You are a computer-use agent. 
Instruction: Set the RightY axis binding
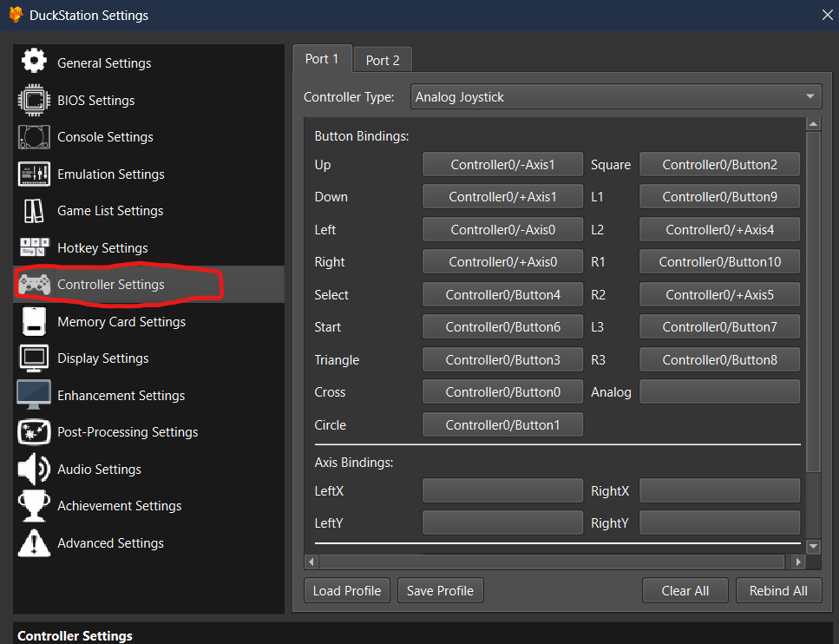coord(719,523)
